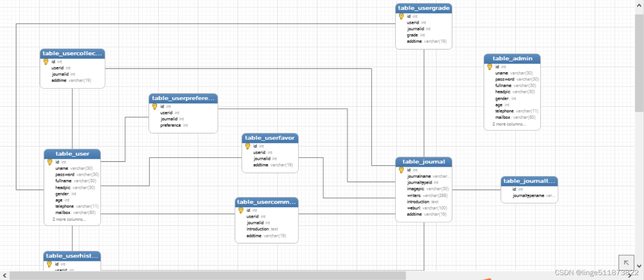
Task: Click primary key icon in table_admin
Action: 490,67
